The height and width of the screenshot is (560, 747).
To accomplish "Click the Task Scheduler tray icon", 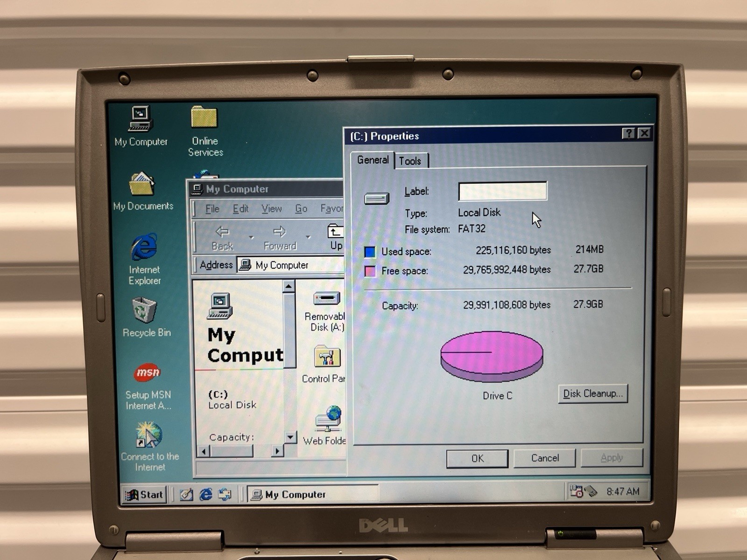I will click(x=576, y=491).
